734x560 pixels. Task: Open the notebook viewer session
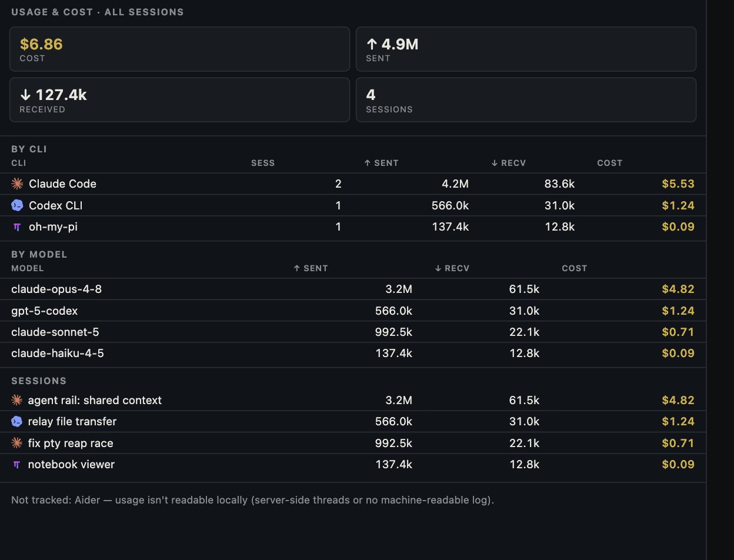pos(353,464)
